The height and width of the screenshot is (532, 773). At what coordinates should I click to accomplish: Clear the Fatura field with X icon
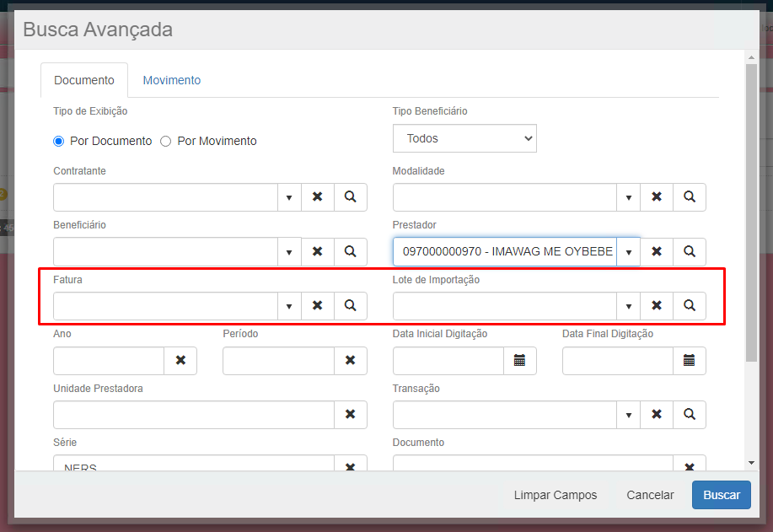318,306
